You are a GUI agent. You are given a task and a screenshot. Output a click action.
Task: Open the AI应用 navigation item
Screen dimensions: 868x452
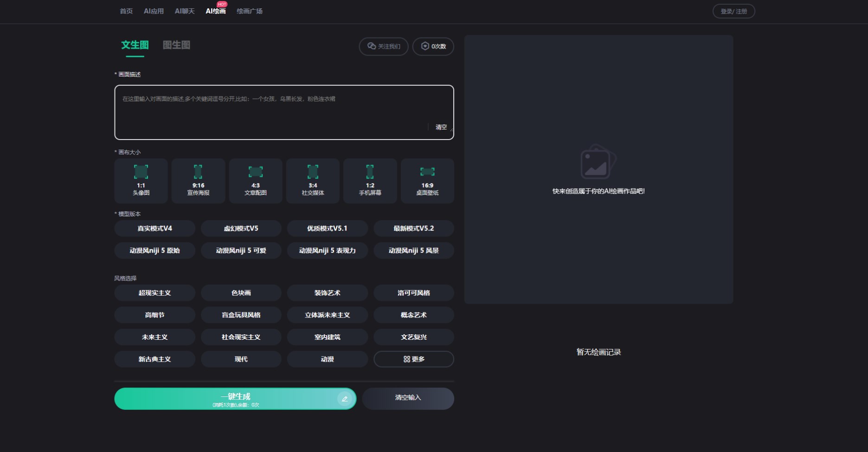pos(154,11)
